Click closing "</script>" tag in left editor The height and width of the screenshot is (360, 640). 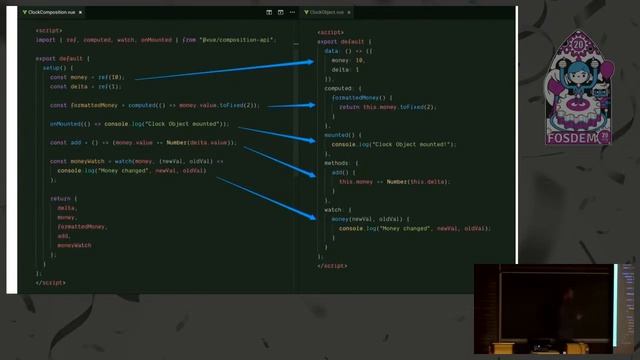tap(51, 282)
